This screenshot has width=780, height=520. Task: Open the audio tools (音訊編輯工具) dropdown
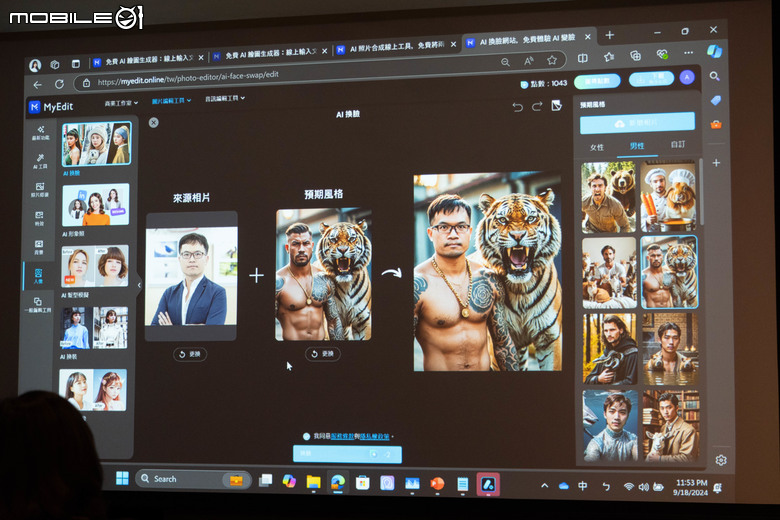pyautogui.click(x=225, y=99)
